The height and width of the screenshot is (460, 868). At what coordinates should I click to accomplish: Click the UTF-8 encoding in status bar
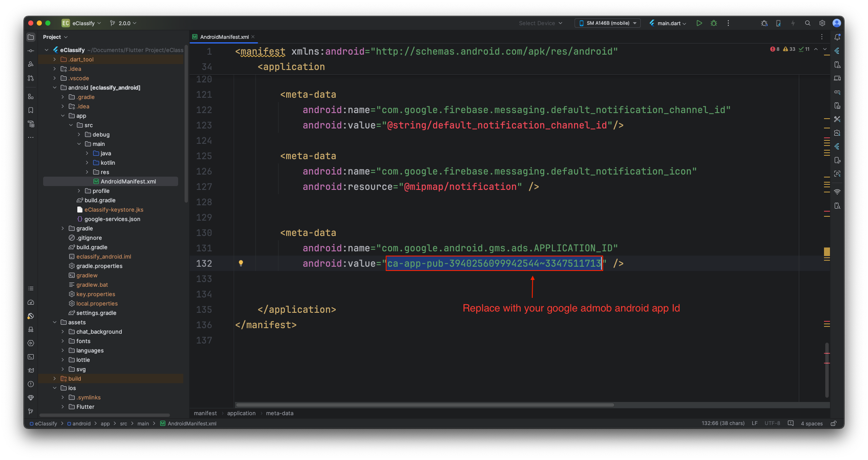tap(772, 423)
